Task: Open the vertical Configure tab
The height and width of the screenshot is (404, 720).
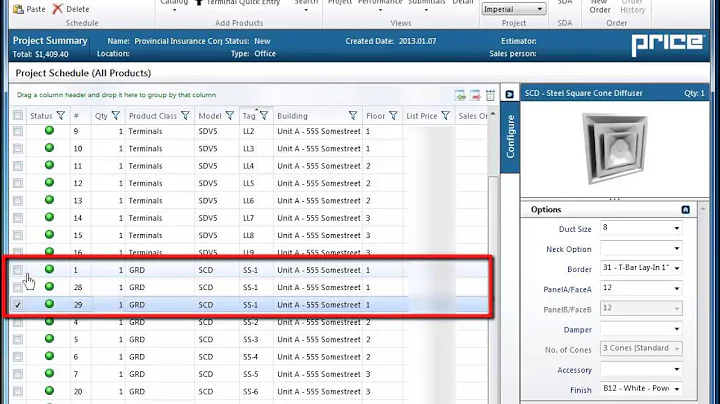Action: [510, 136]
